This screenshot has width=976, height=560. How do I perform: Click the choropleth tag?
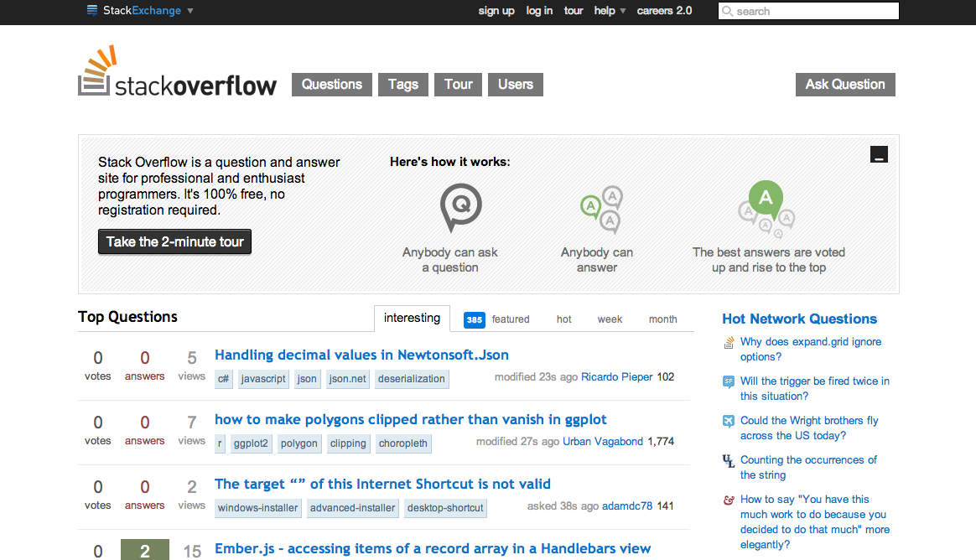click(x=403, y=443)
